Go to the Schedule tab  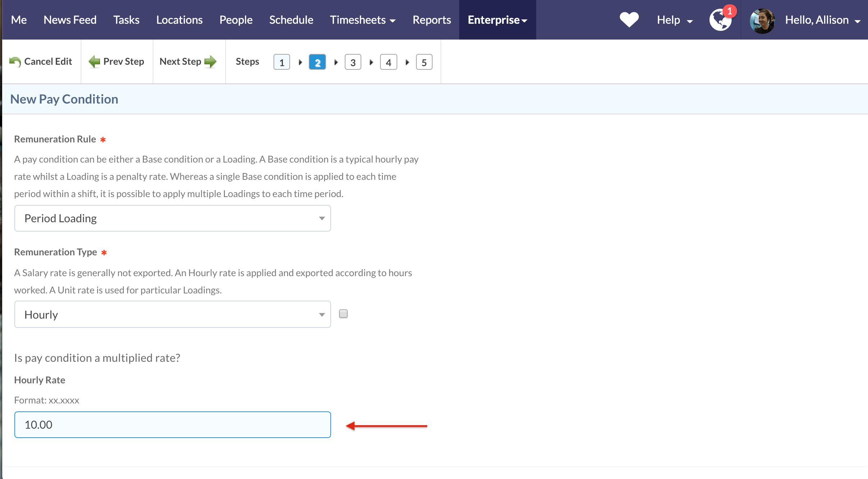coord(291,20)
